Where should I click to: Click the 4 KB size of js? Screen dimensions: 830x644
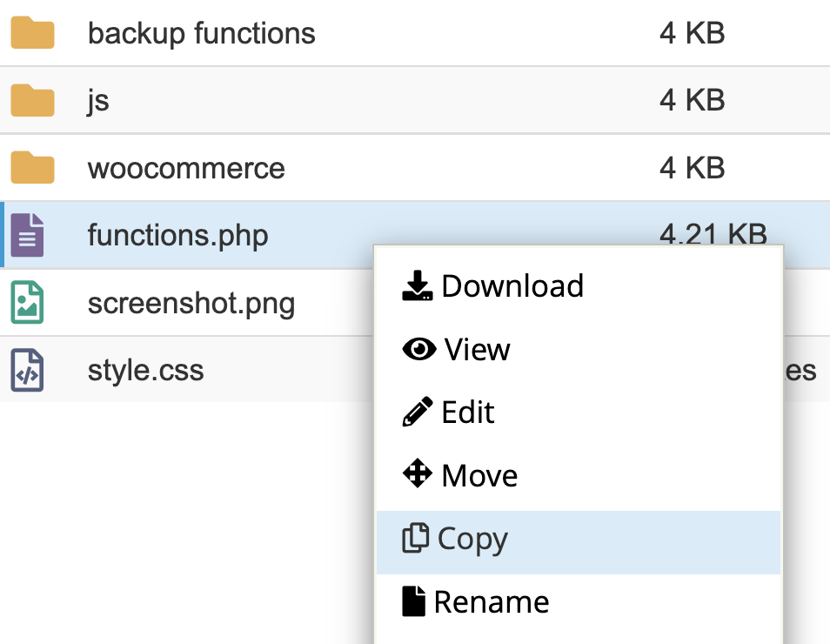pyautogui.click(x=692, y=100)
